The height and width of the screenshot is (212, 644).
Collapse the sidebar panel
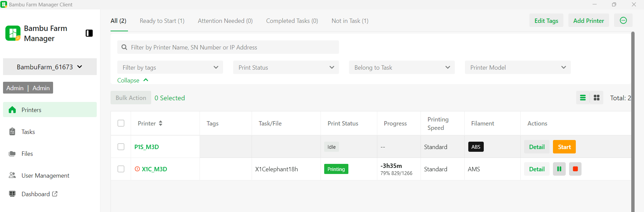(89, 33)
